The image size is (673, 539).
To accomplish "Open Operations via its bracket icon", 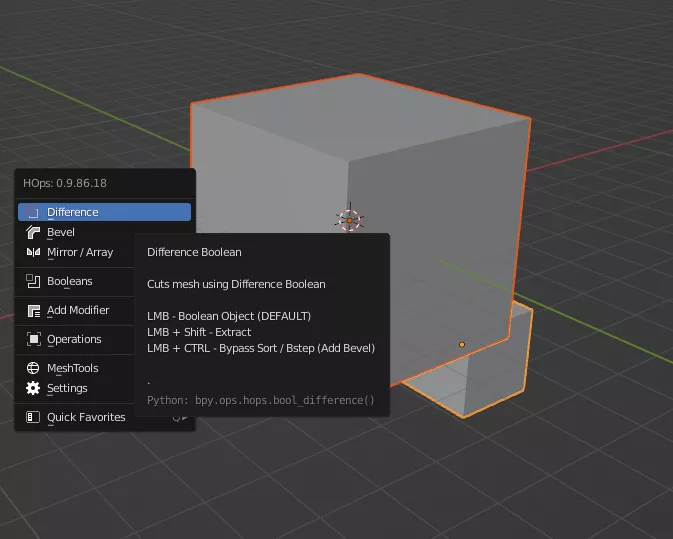I will pyautogui.click(x=33, y=339).
